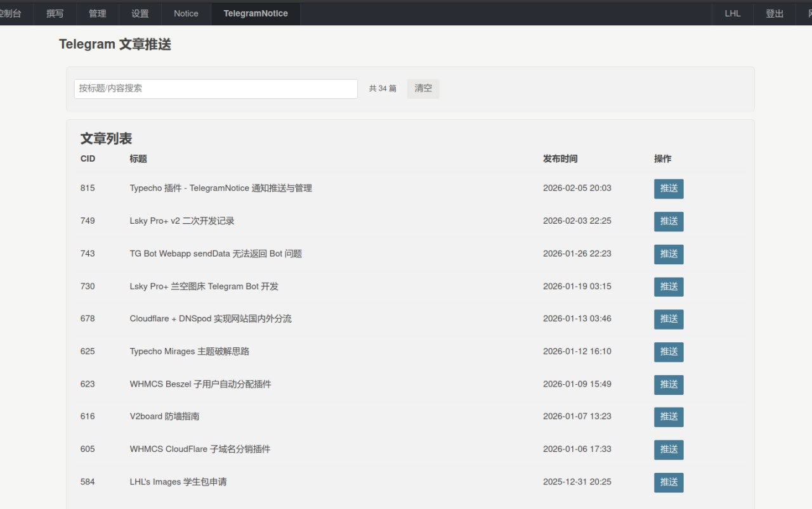Open the LHL user profile link
Image resolution: width=812 pixels, height=509 pixels.
pyautogui.click(x=733, y=13)
